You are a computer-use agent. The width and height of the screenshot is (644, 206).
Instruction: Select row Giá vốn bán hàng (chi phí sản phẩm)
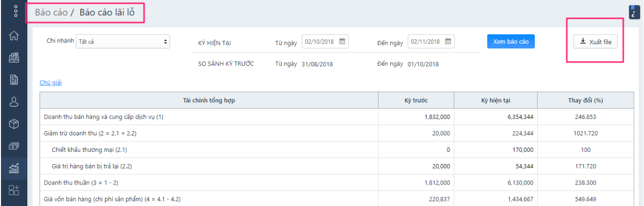337,199
